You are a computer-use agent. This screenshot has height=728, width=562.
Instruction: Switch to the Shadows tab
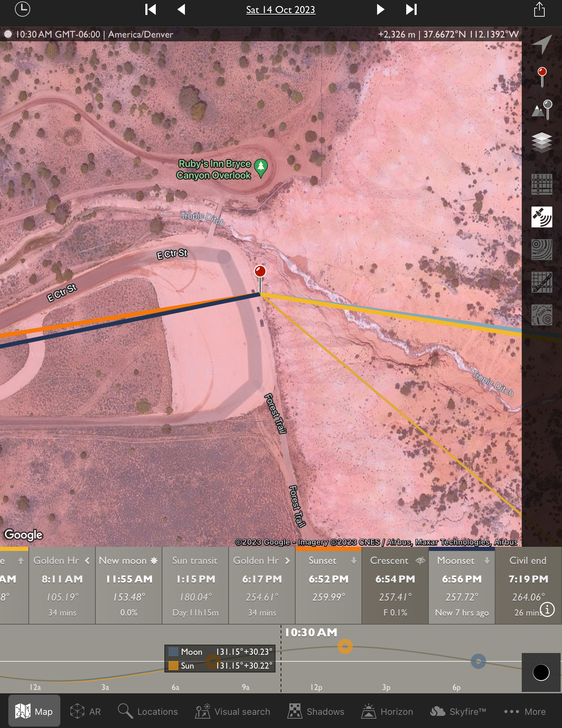click(x=316, y=711)
